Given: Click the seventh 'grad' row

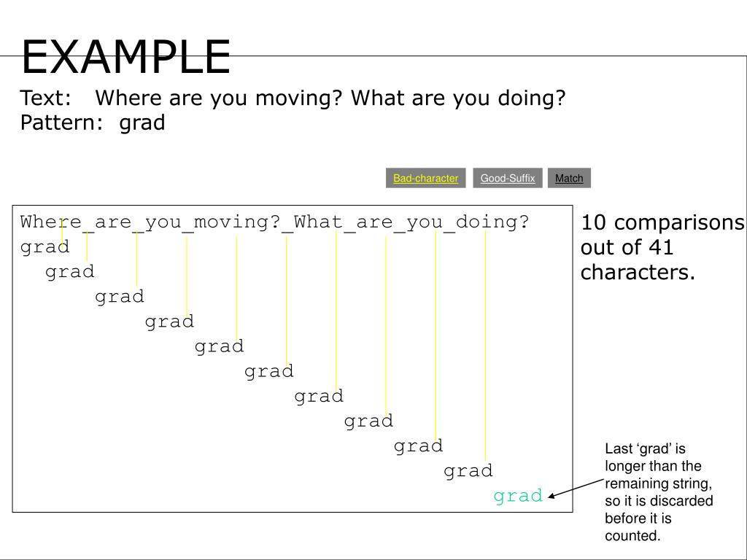Looking at the screenshot, I should [319, 397].
